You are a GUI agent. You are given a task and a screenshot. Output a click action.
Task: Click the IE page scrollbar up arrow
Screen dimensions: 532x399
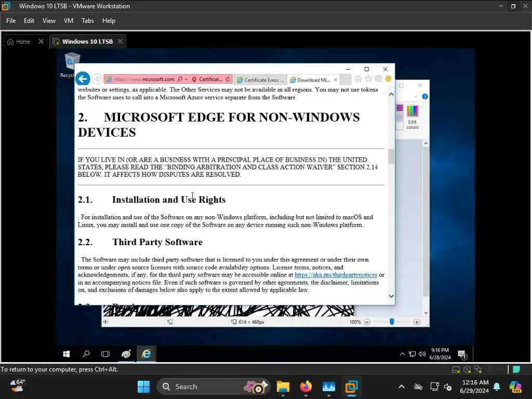tap(391, 95)
